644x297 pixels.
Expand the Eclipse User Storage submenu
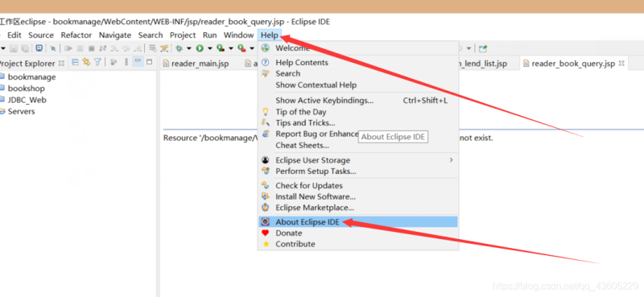point(451,160)
